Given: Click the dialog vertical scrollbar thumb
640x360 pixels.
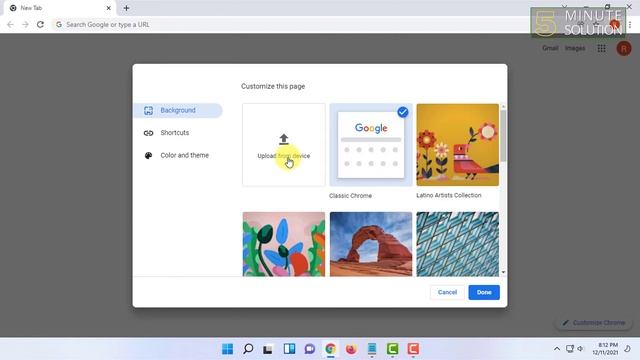Looking at the screenshot, I should coord(503,136).
